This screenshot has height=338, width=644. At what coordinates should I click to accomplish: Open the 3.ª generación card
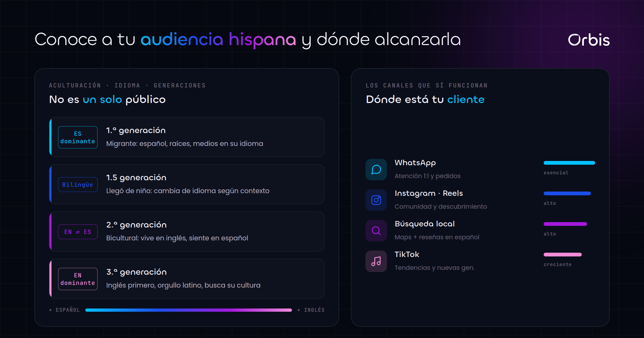tap(187, 279)
